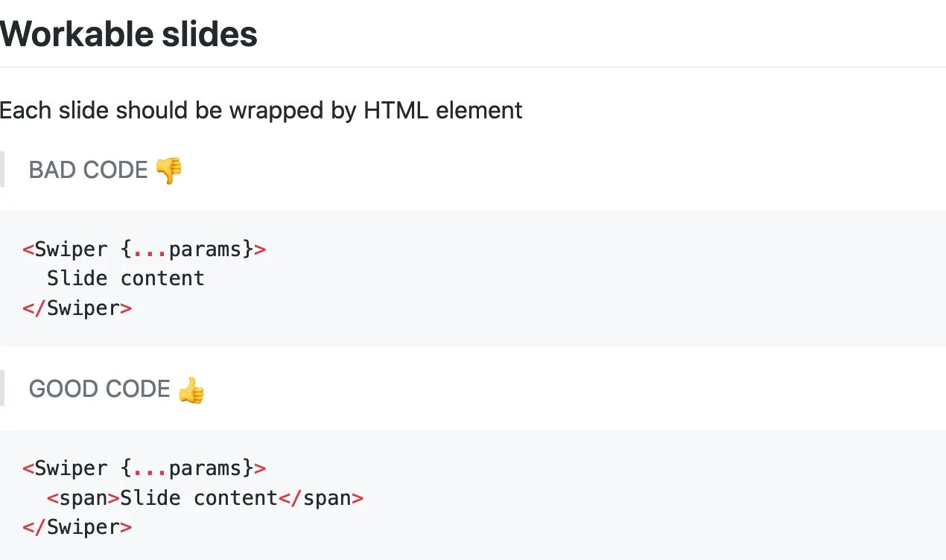
Task: Click the word "slides" in the heading
Action: [x=215, y=34]
